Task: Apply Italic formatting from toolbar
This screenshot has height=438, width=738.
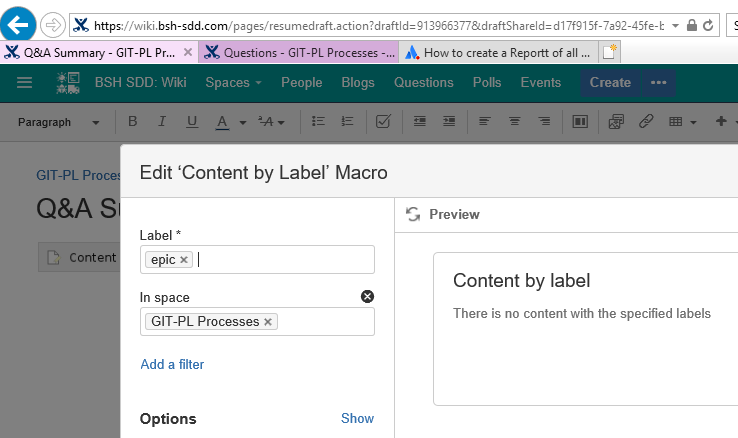Action: coord(162,122)
